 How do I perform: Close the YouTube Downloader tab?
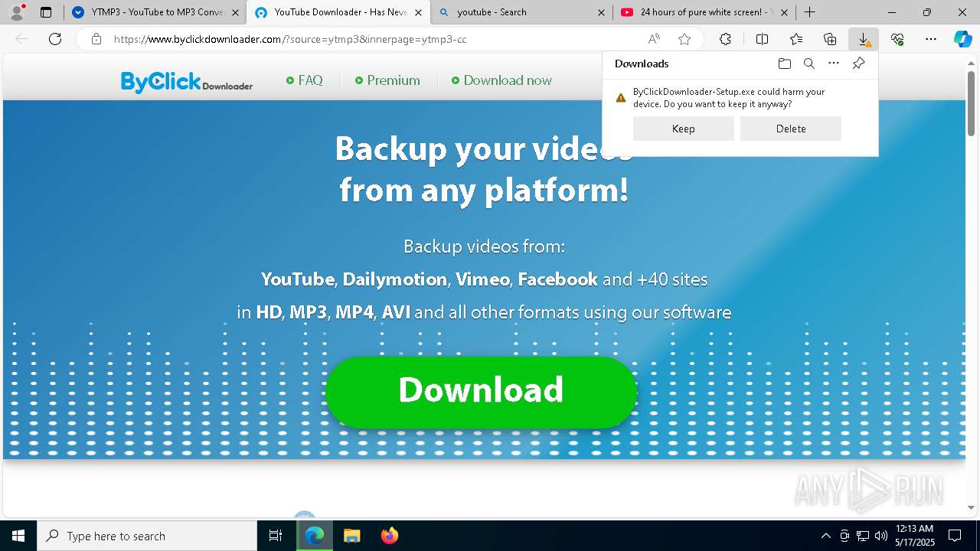418,12
